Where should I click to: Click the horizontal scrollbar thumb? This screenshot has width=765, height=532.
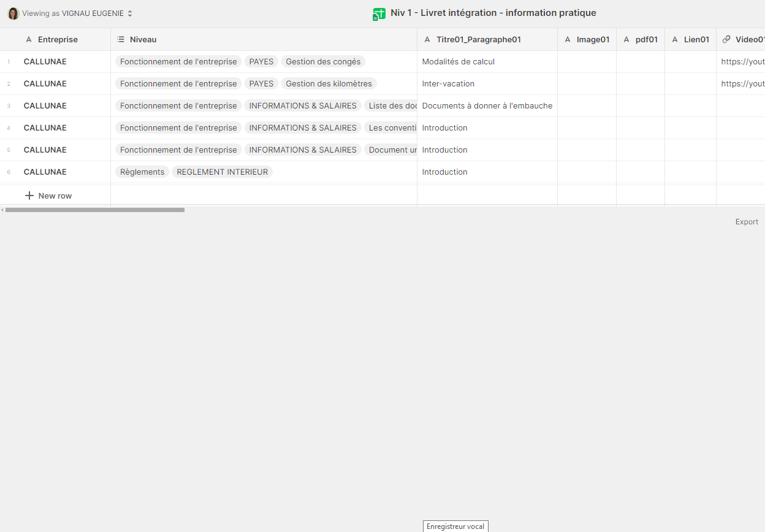click(x=94, y=210)
